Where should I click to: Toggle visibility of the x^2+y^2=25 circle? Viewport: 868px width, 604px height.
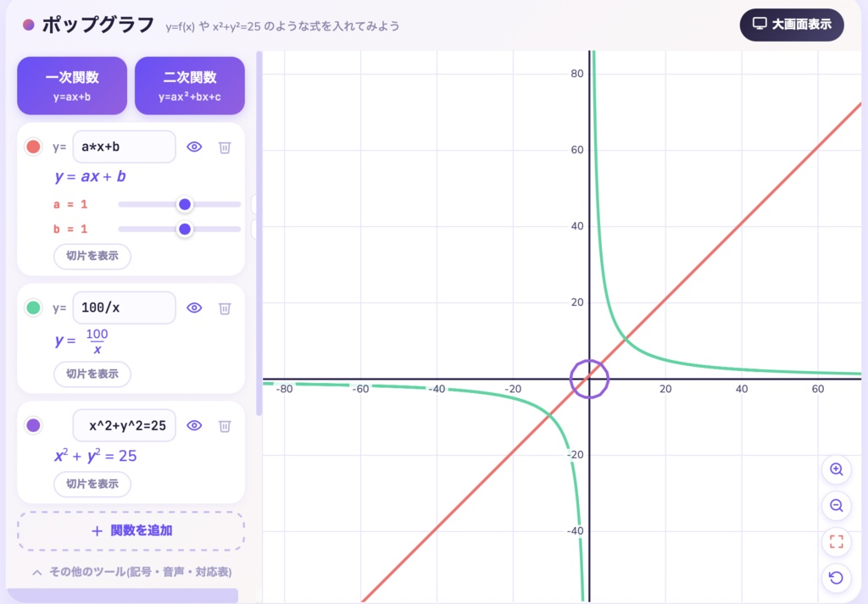(x=194, y=425)
